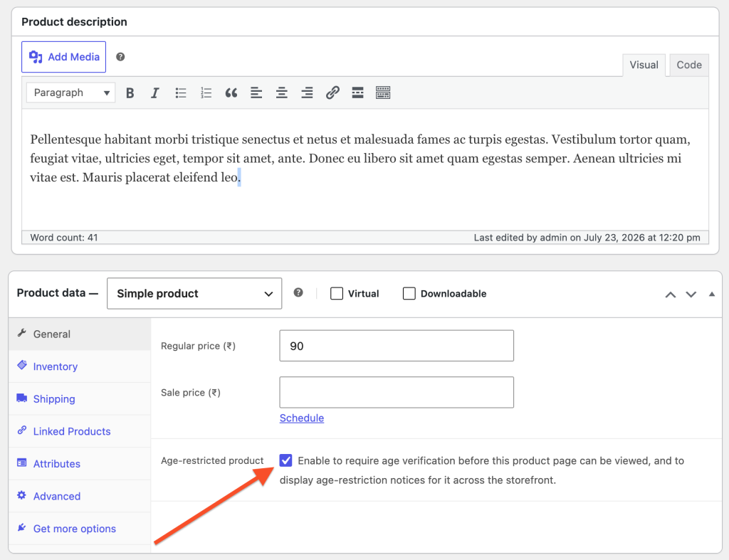Insert a numbered list
This screenshot has height=560, width=729.
206,93
